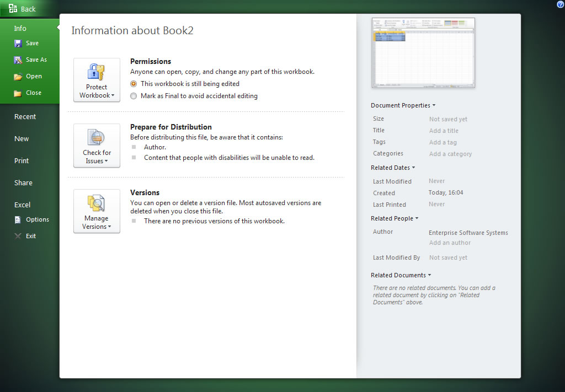Screen dimensions: 565x392
Task: Click author 'Enterprise Software Systems'
Action: (x=468, y=233)
